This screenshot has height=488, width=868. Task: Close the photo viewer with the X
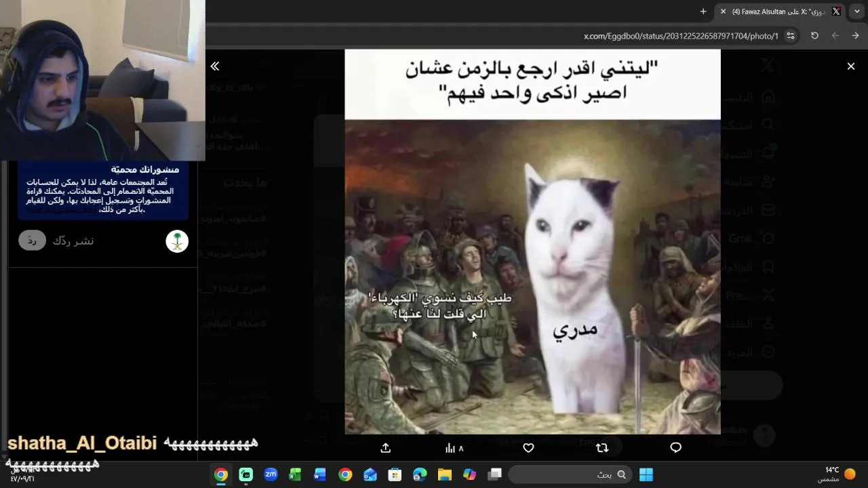[x=851, y=66]
